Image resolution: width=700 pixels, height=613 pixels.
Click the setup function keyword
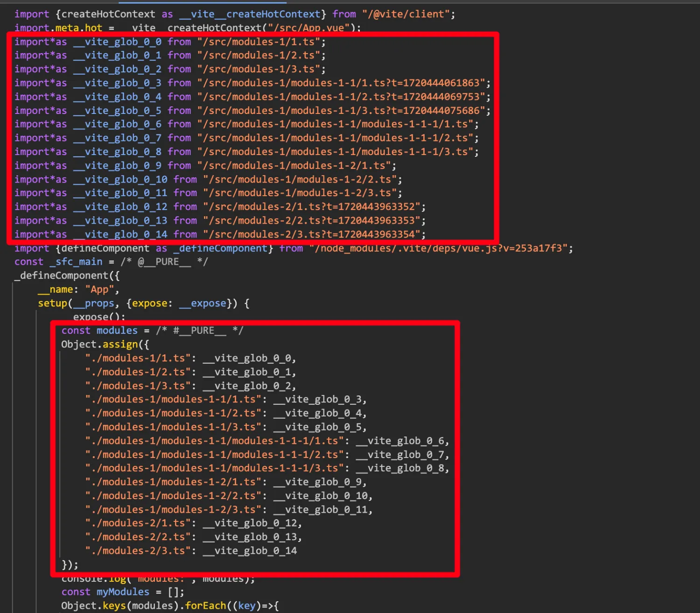(x=52, y=303)
